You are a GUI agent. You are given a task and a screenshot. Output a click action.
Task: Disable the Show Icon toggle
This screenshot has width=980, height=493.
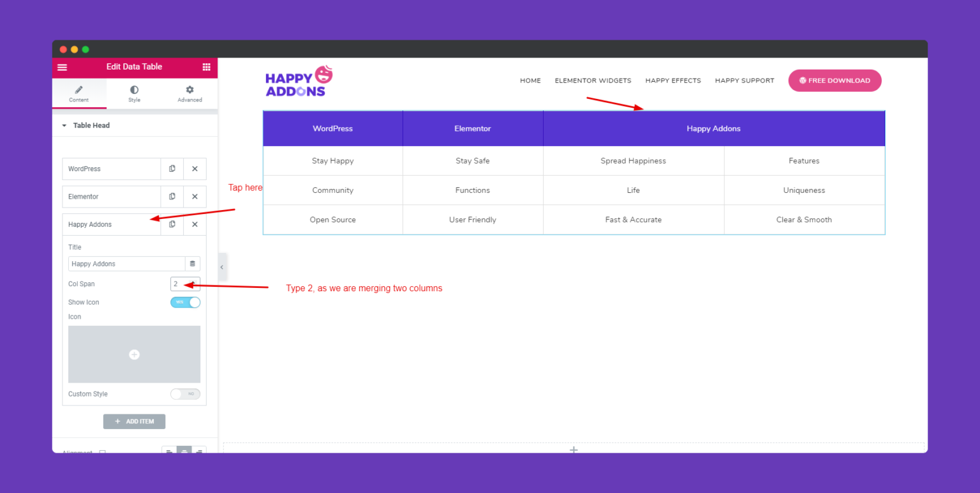(x=185, y=302)
